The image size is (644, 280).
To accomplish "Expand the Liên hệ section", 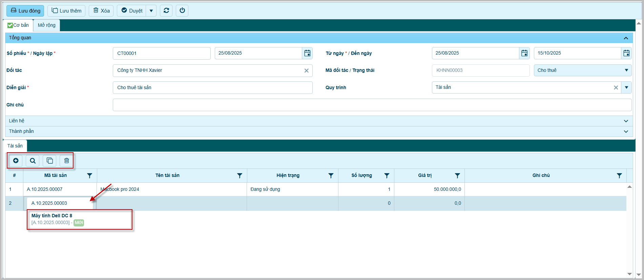I will coord(626,121).
